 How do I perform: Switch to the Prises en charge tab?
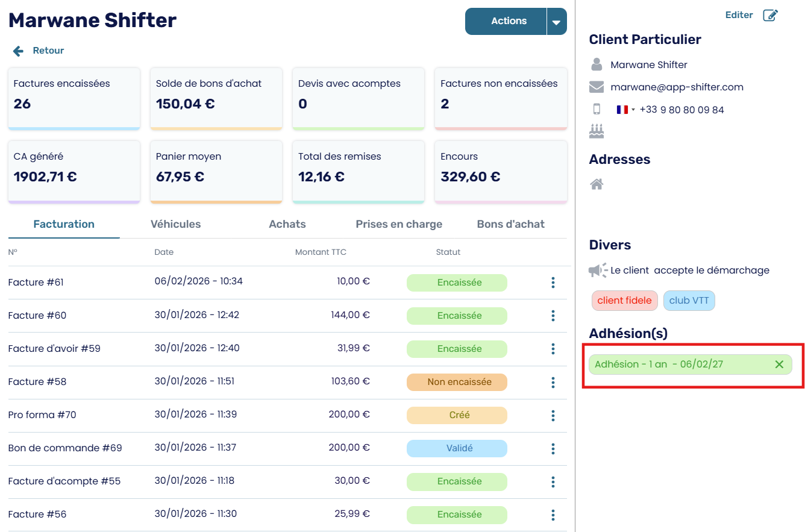(399, 224)
